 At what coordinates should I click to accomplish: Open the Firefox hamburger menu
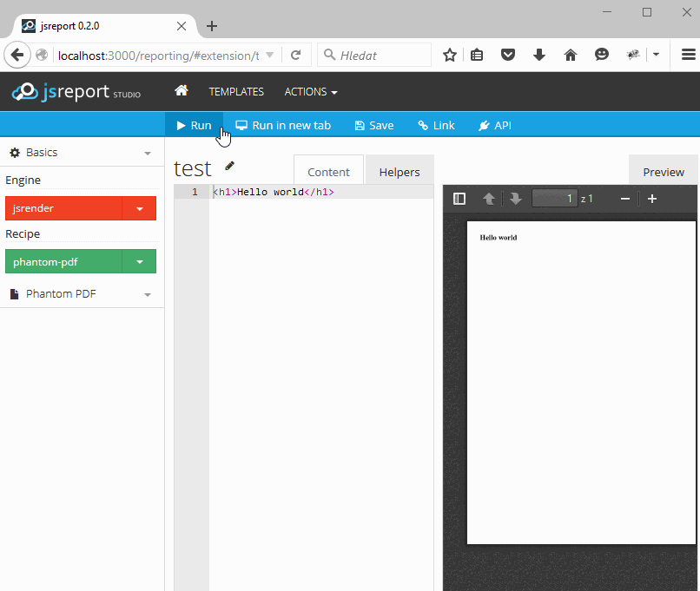689,55
